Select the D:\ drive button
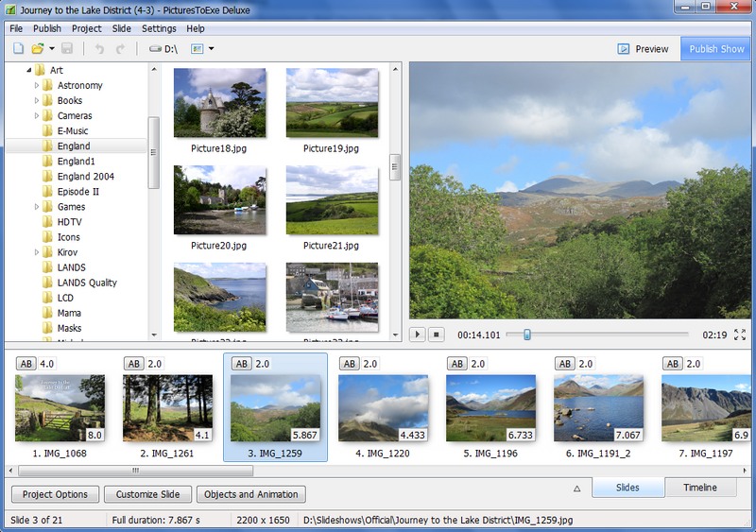 pos(163,49)
